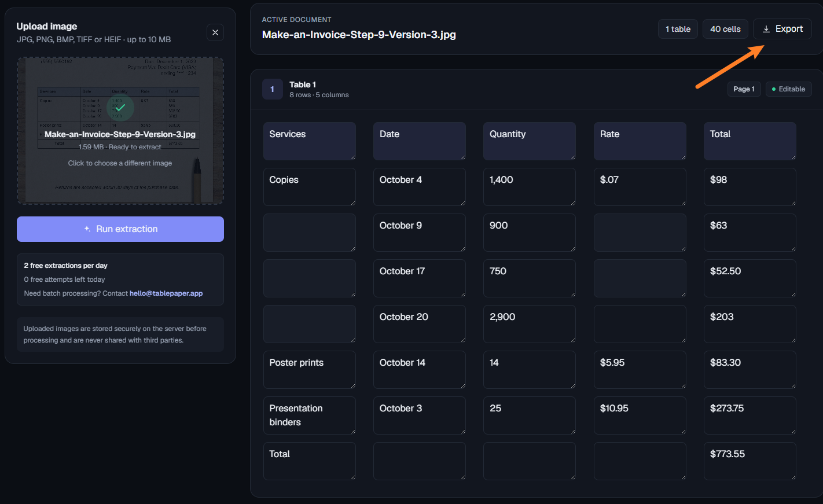
Task: Click the 1 table badge
Action: [x=678, y=29]
